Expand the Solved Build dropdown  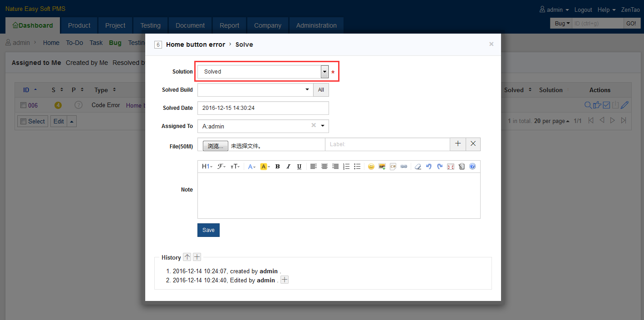coord(307,90)
